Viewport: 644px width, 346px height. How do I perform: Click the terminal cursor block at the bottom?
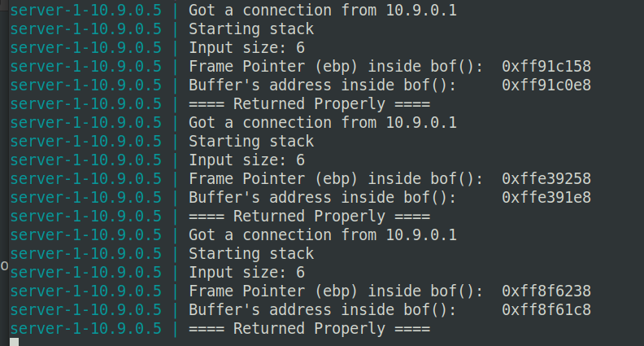pos(14,342)
